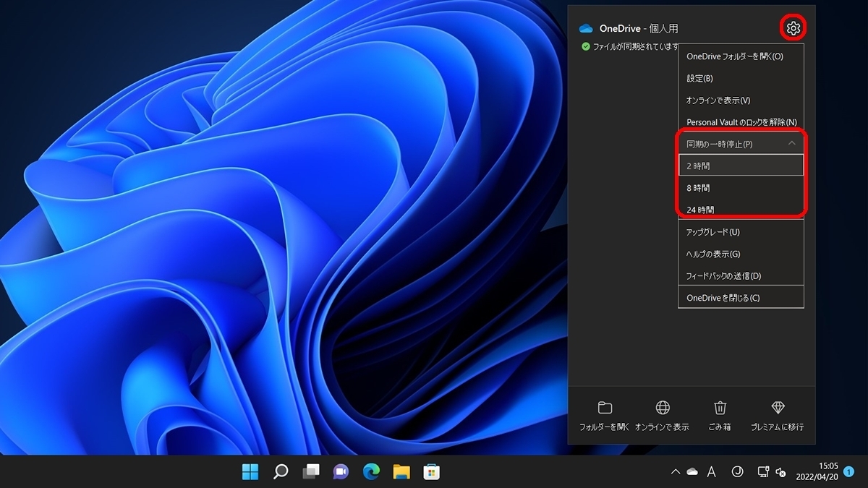Click the IME input mode A indicator

tap(711, 471)
